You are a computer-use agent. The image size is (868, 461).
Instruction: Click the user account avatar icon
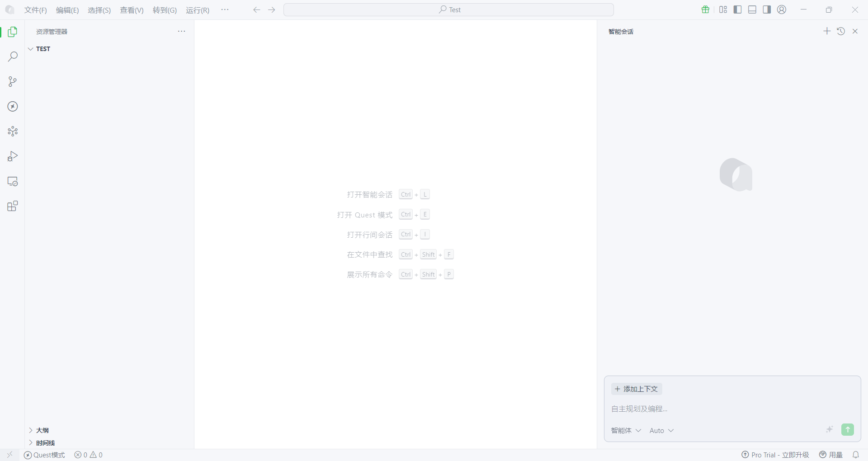(782, 9)
